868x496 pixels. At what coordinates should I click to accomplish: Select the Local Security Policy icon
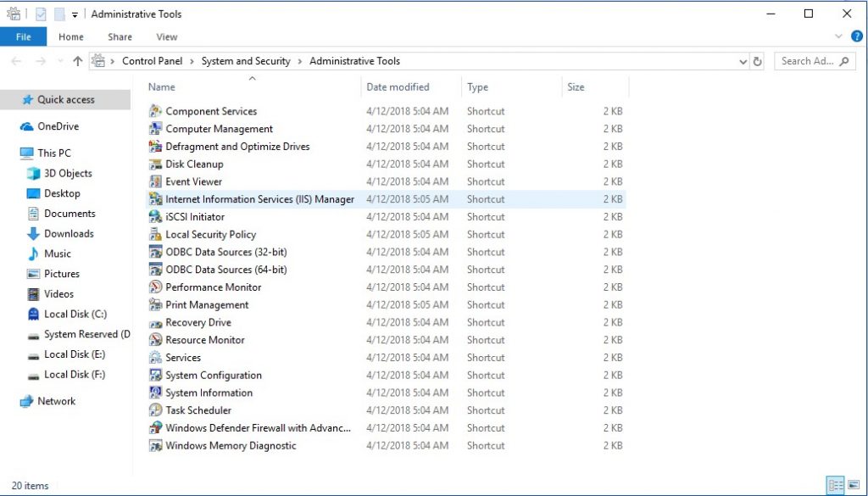(x=156, y=235)
